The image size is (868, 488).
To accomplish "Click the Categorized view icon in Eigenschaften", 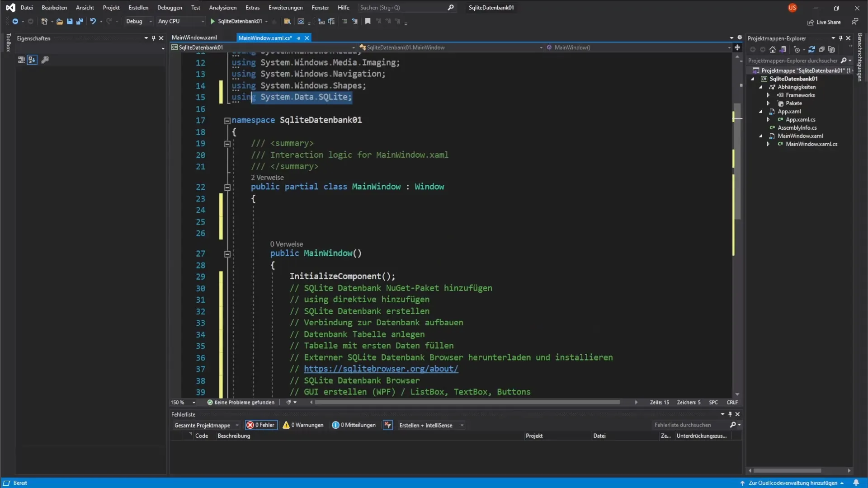I will coord(21,60).
